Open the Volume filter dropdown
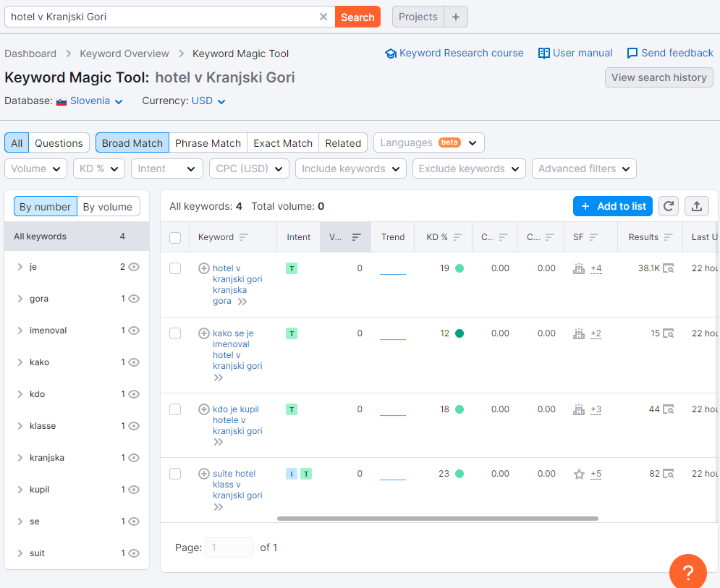 (x=35, y=169)
